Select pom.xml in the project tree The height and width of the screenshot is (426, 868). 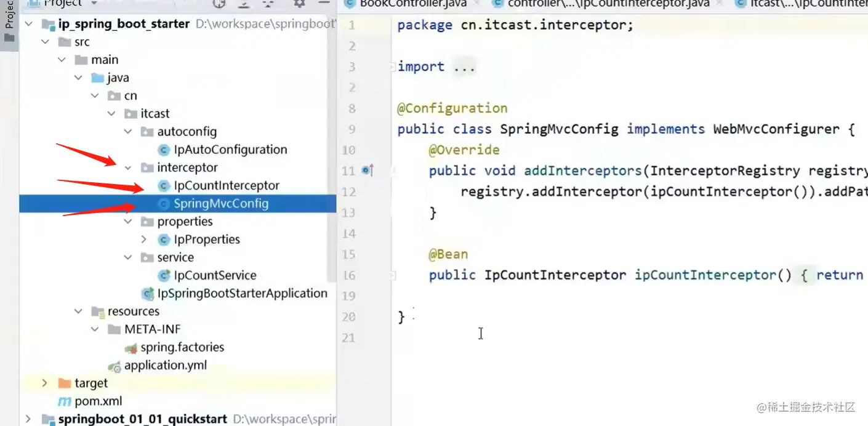(98, 401)
